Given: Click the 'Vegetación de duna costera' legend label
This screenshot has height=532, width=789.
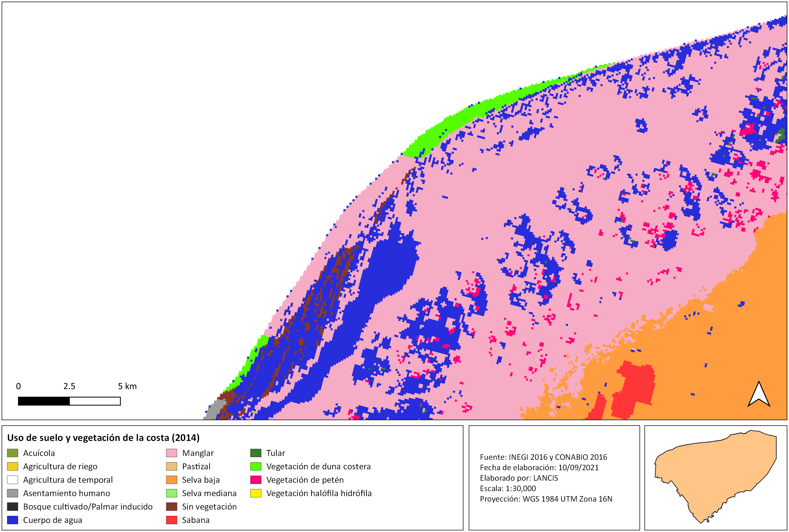Looking at the screenshot, I should [x=318, y=467].
